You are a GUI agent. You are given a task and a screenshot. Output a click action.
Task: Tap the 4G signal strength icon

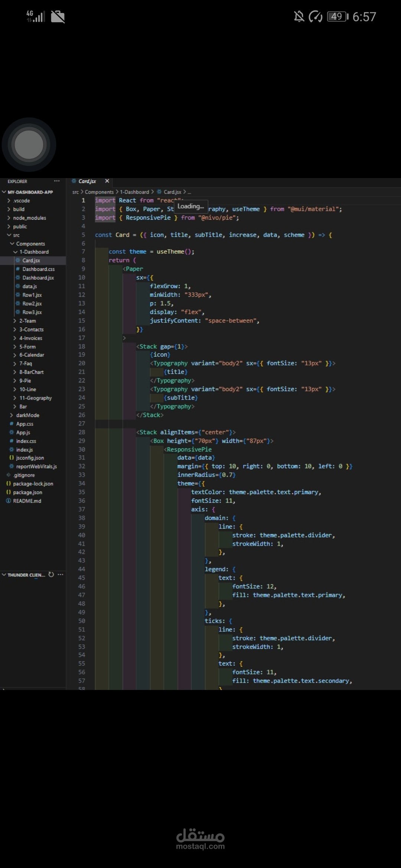[36, 16]
